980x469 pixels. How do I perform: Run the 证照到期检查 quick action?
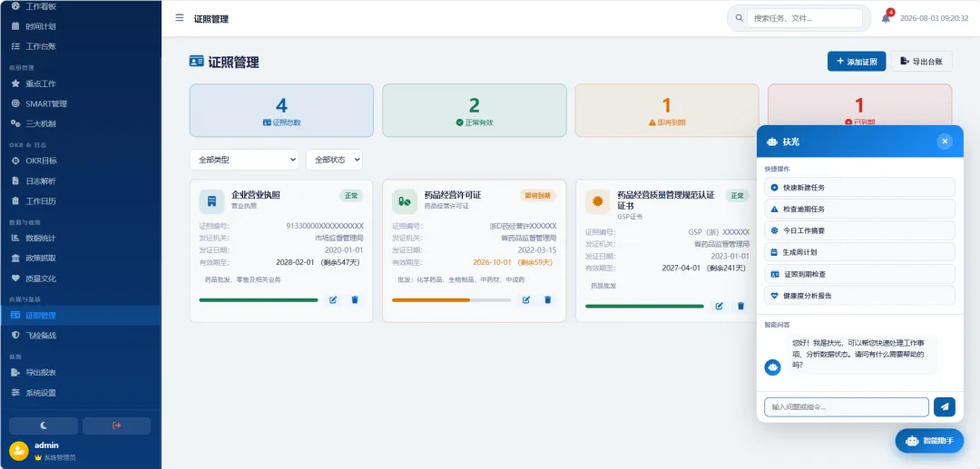pos(859,274)
